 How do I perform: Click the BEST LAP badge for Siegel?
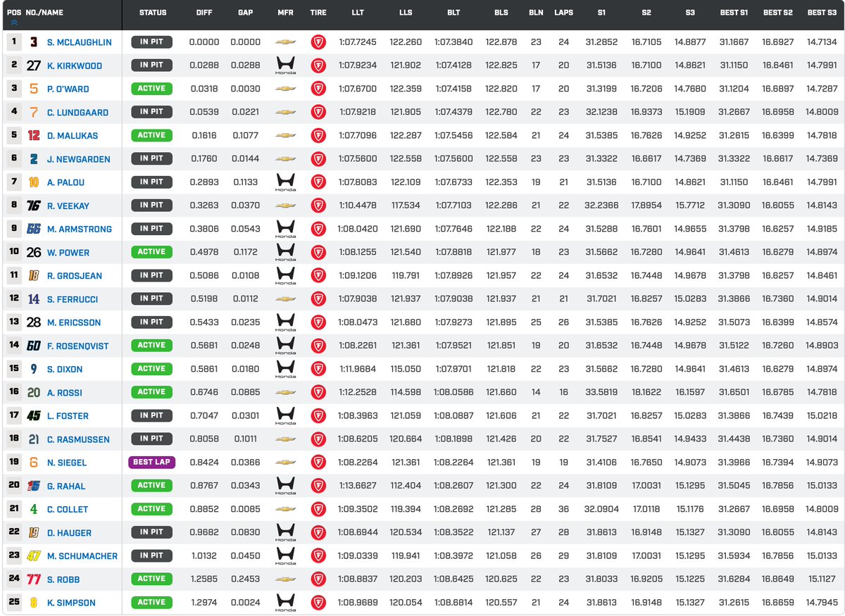point(151,463)
